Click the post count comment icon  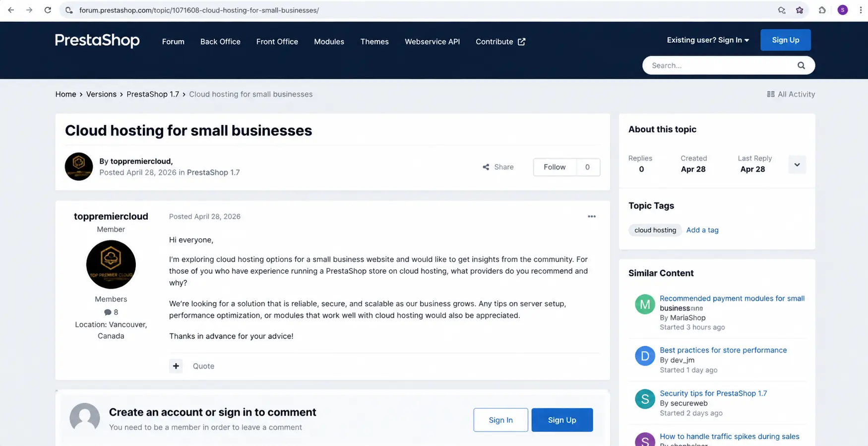pos(108,312)
